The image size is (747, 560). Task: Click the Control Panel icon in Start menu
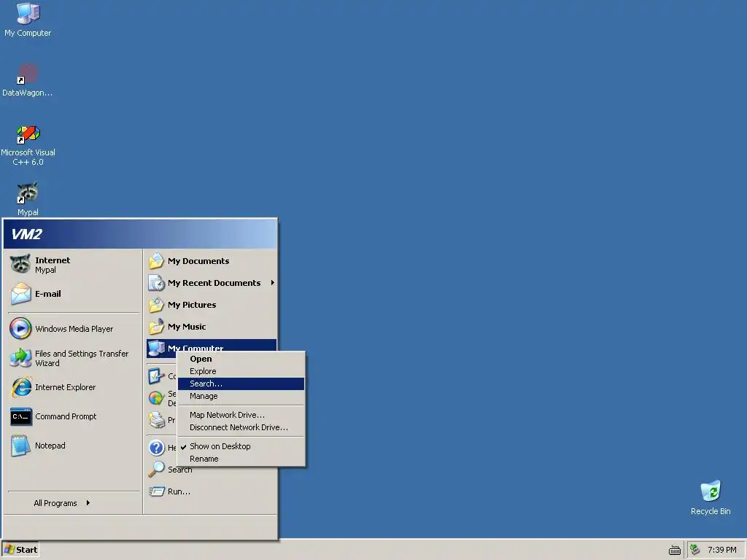pos(156,376)
